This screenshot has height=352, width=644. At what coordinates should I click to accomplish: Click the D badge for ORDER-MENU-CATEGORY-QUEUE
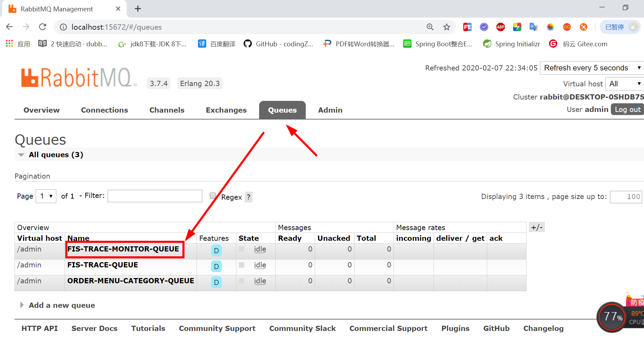click(x=216, y=282)
